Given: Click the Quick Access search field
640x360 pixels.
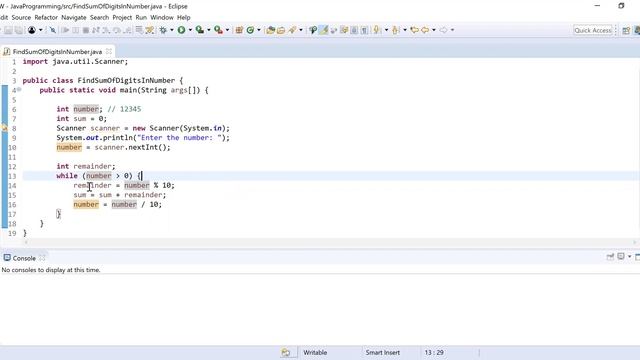Looking at the screenshot, I should [x=593, y=30].
